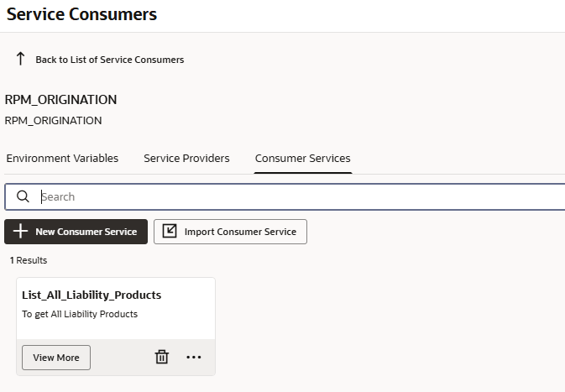Screen dimensions: 565x392
Task: Open Back to List of Service Consumers link
Action: (109, 60)
